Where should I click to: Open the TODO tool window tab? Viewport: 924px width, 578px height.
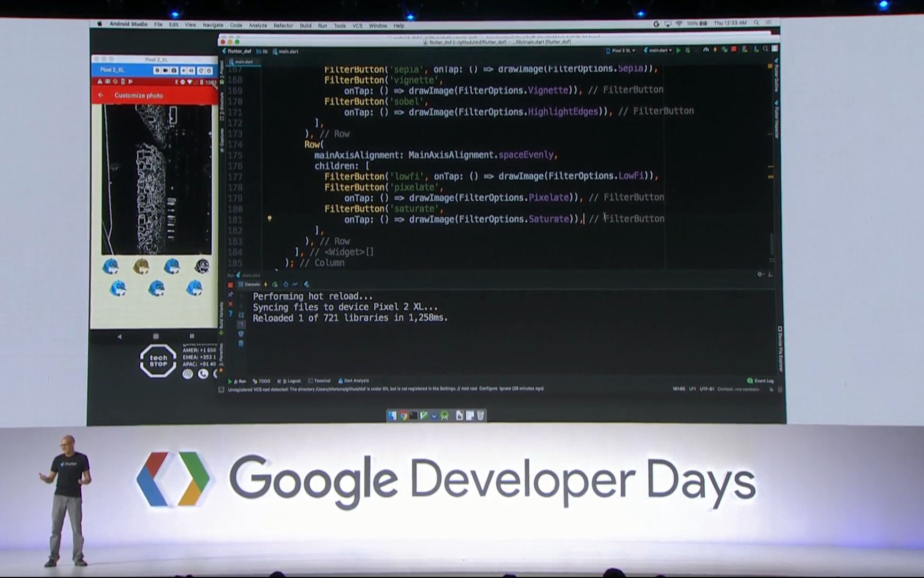click(261, 381)
